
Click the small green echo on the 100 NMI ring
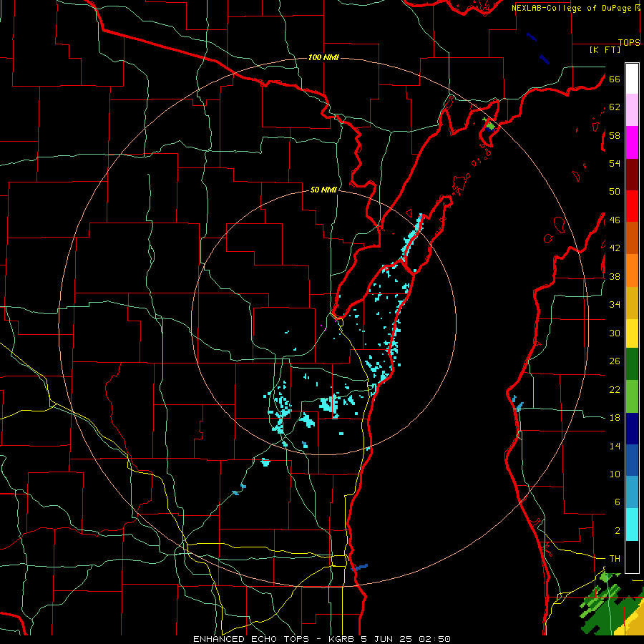point(489,125)
